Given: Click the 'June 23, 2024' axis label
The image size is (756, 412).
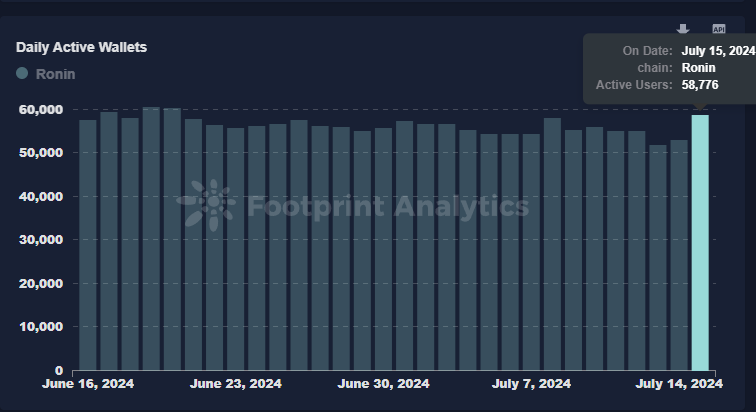Looking at the screenshot, I should tap(236, 384).
